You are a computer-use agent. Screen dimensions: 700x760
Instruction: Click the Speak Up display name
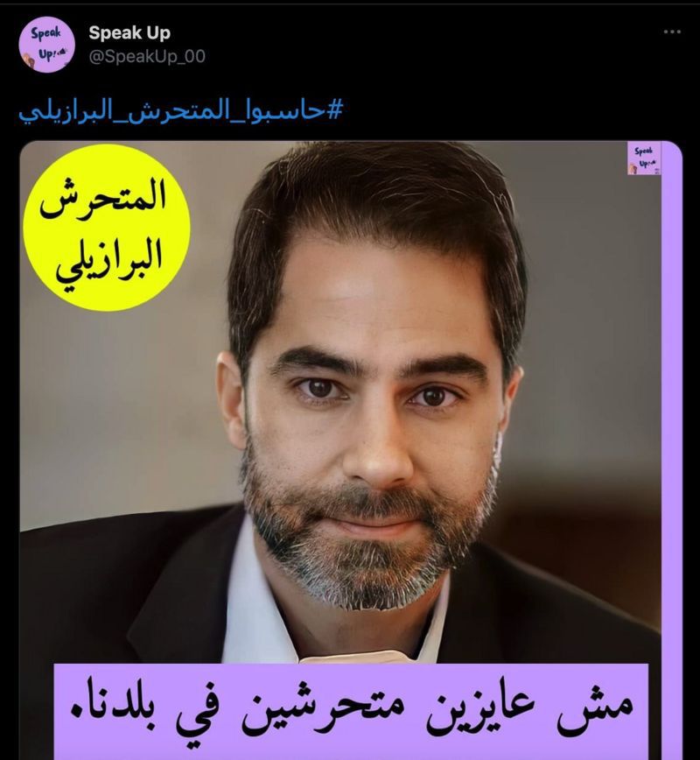[129, 33]
